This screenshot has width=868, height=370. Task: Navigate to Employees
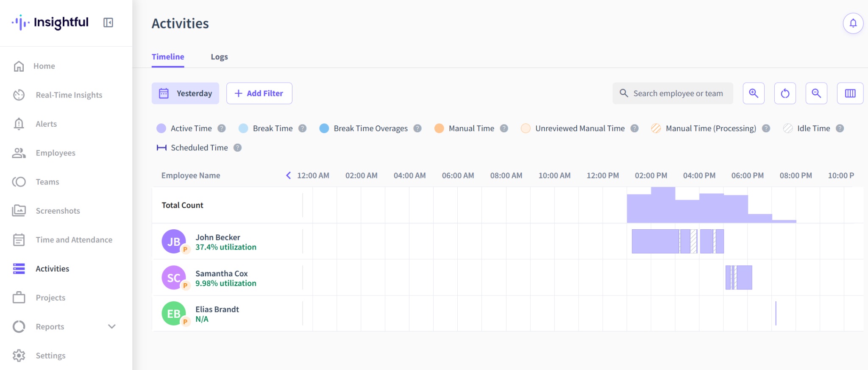[x=56, y=153]
